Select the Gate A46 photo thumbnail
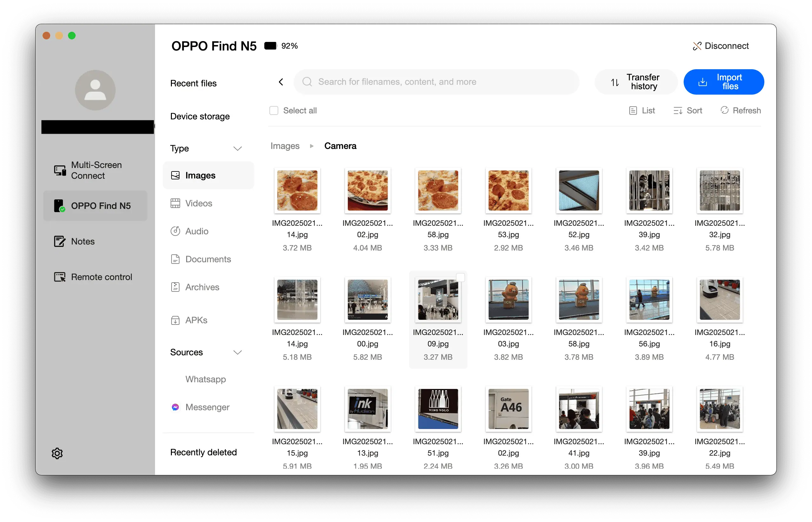Image resolution: width=812 pixels, height=522 pixels. pos(508,408)
